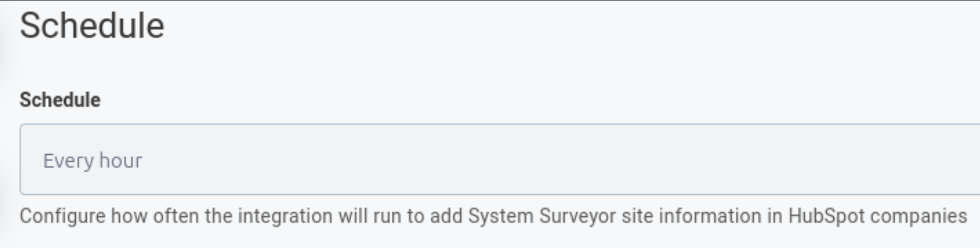Click the left edge of Schedule dropdown
Image resolution: width=980 pixels, height=248 pixels.
click(x=26, y=160)
